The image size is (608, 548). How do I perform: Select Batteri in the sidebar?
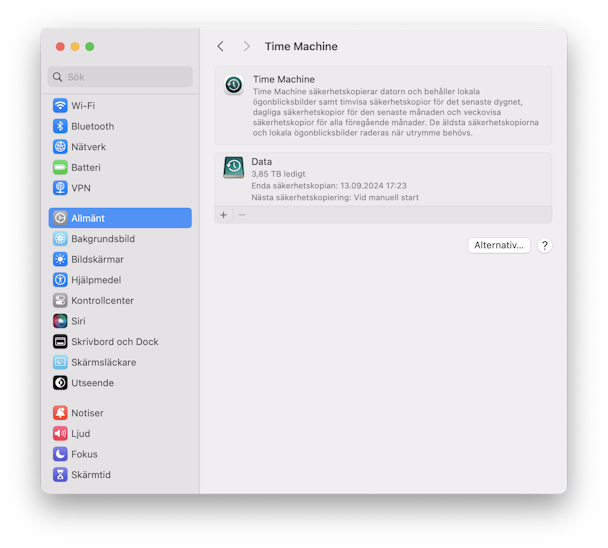120,167
